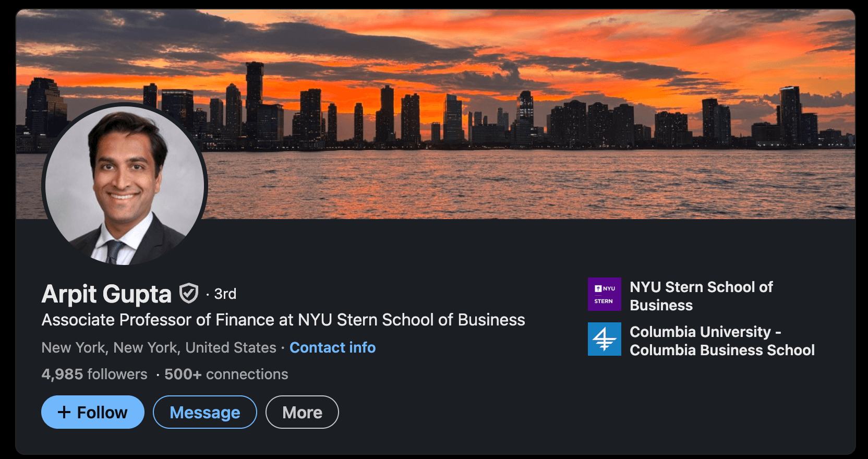Click the plus icon in the Follow button
This screenshot has width=868, height=459.
[64, 412]
